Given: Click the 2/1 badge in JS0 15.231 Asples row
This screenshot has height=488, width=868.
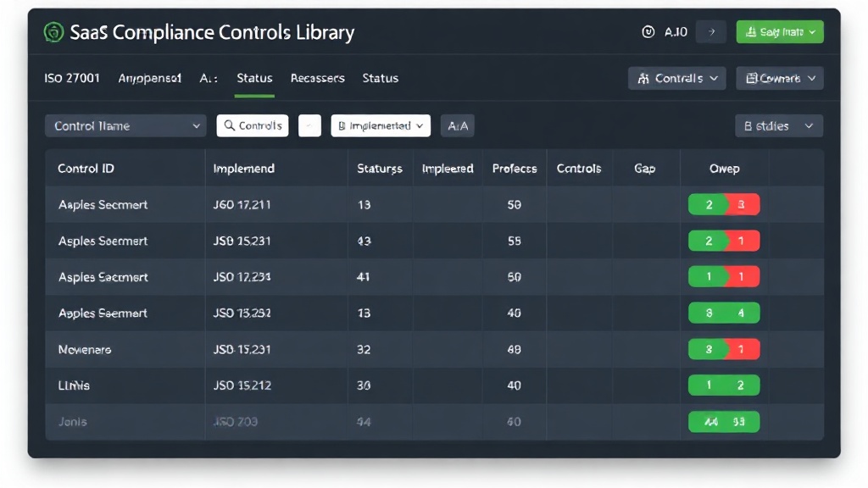Looking at the screenshot, I should pyautogui.click(x=724, y=241).
